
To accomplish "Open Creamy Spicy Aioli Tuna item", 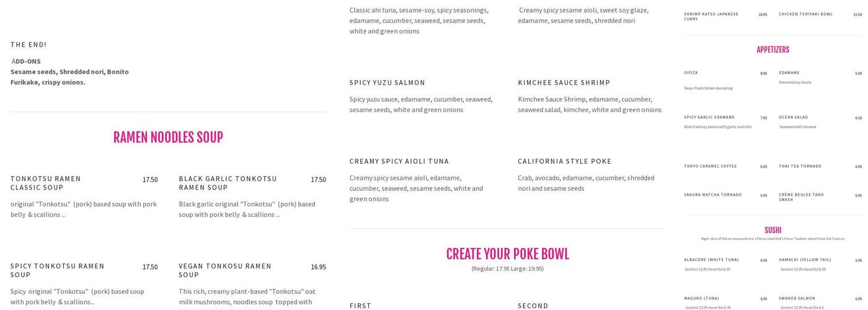I will pos(399,161).
